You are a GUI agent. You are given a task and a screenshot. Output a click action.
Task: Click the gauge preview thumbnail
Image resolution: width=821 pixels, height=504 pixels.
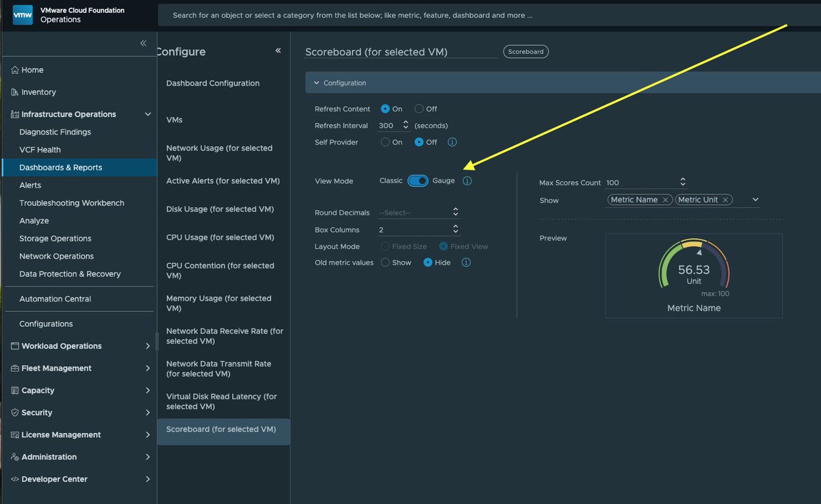(x=694, y=276)
